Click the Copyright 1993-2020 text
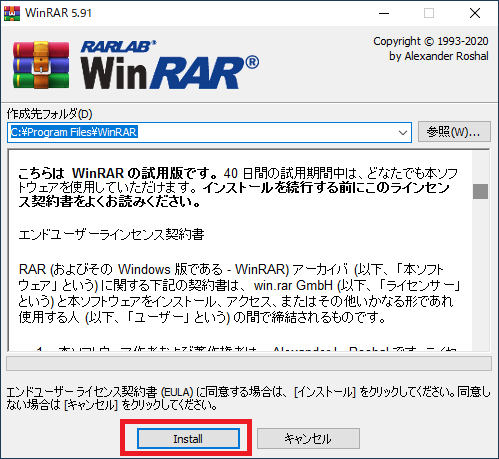This screenshot has width=499, height=459. pos(431,41)
